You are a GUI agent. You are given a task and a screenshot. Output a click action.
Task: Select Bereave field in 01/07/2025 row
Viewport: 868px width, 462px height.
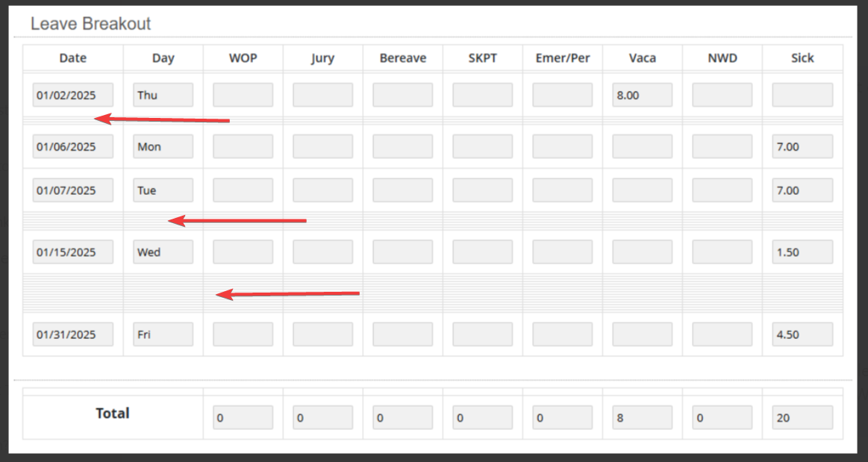(x=402, y=190)
